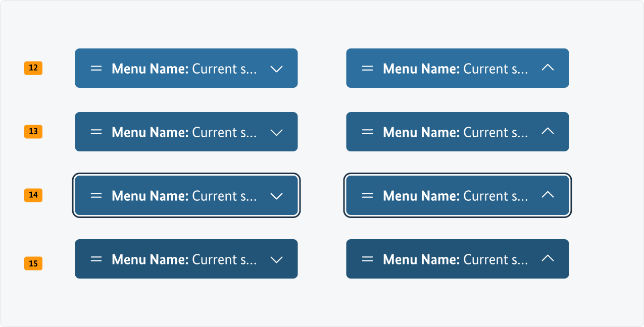Click the hamburger icon on darkest button 15
This screenshot has height=327, width=644.
click(96, 259)
